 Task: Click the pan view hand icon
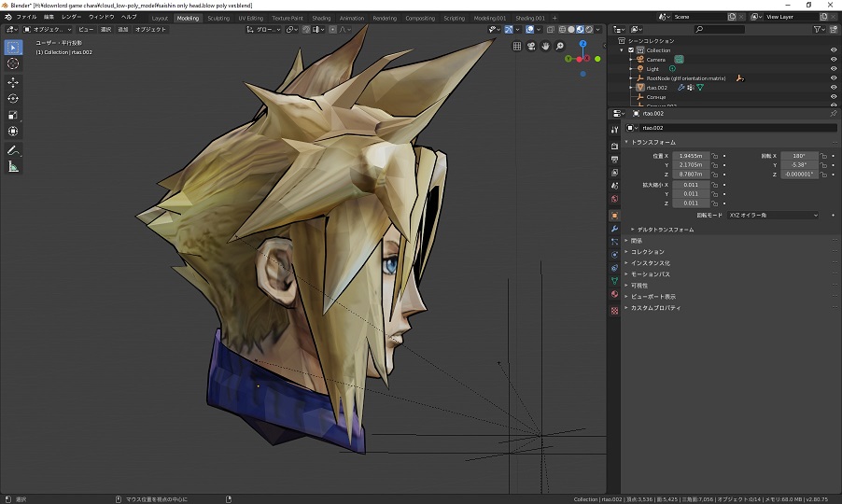pos(545,46)
